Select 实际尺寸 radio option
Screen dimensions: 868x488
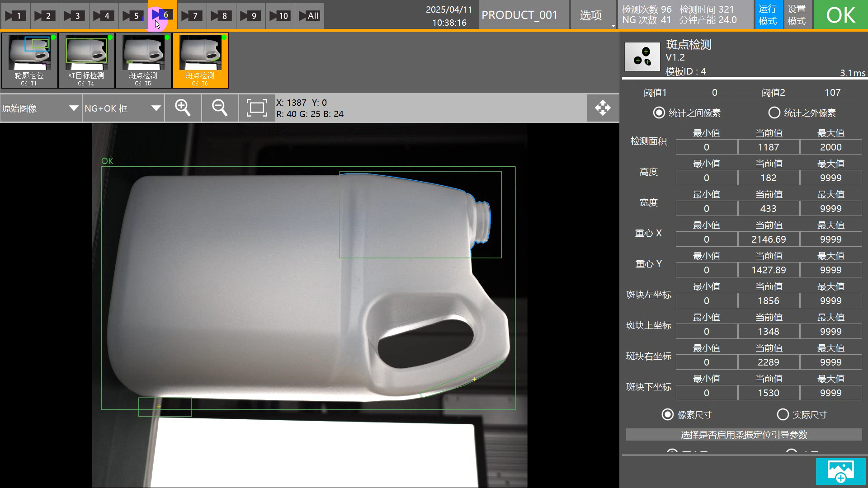click(x=783, y=414)
